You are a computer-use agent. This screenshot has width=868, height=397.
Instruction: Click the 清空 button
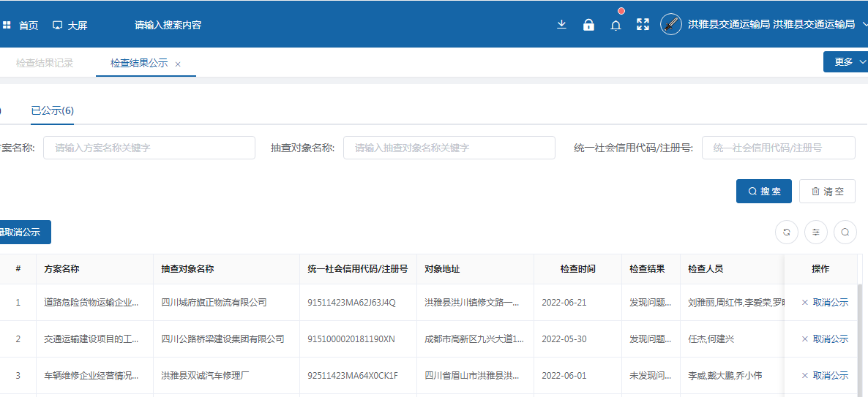pyautogui.click(x=827, y=192)
